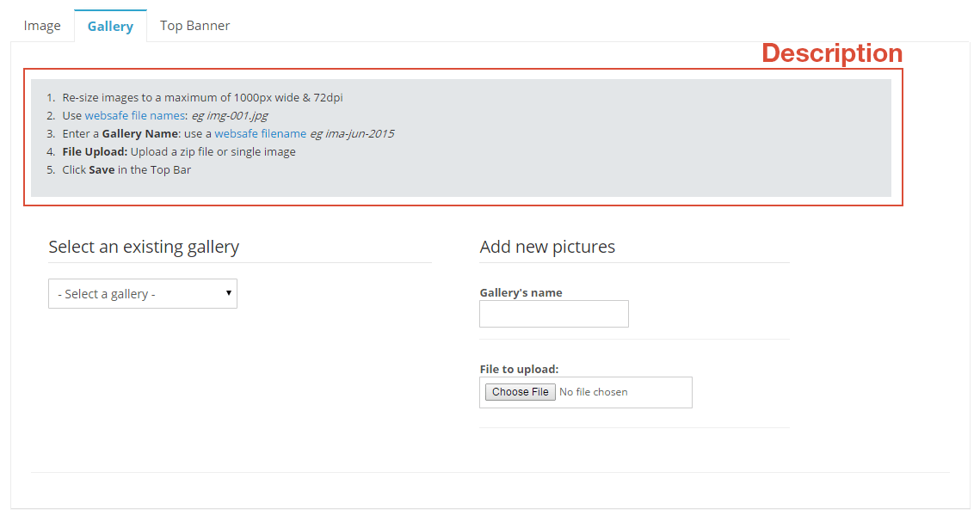Click the 'File to upload:' label
980x515 pixels.
(520, 369)
